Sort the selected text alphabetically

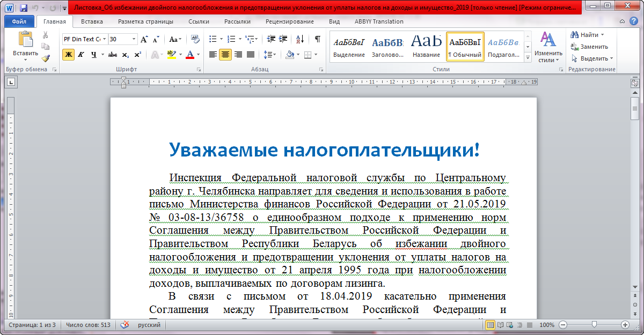(x=299, y=39)
